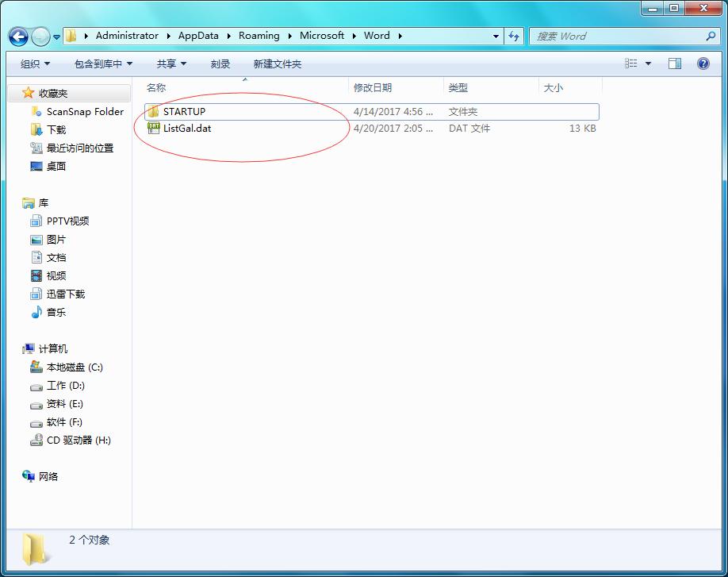Viewport: 728px width, 577px height.
Task: Select the STARTUP folder icon
Action: (153, 111)
